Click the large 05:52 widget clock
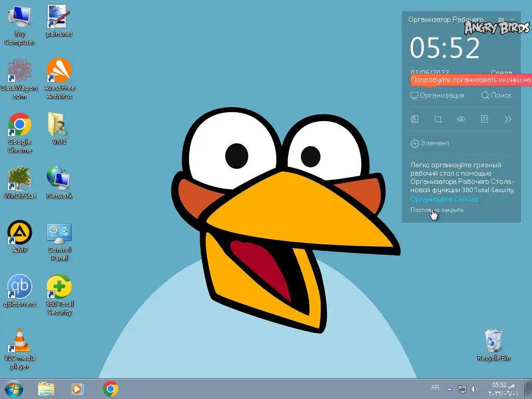Image resolution: width=532 pixels, height=399 pixels. tap(445, 48)
